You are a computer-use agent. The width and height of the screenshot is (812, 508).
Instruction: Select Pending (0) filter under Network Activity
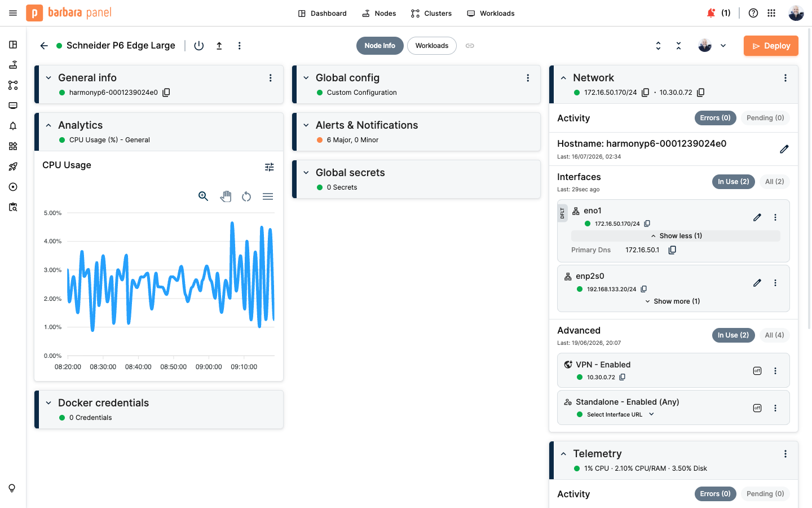pyautogui.click(x=765, y=118)
